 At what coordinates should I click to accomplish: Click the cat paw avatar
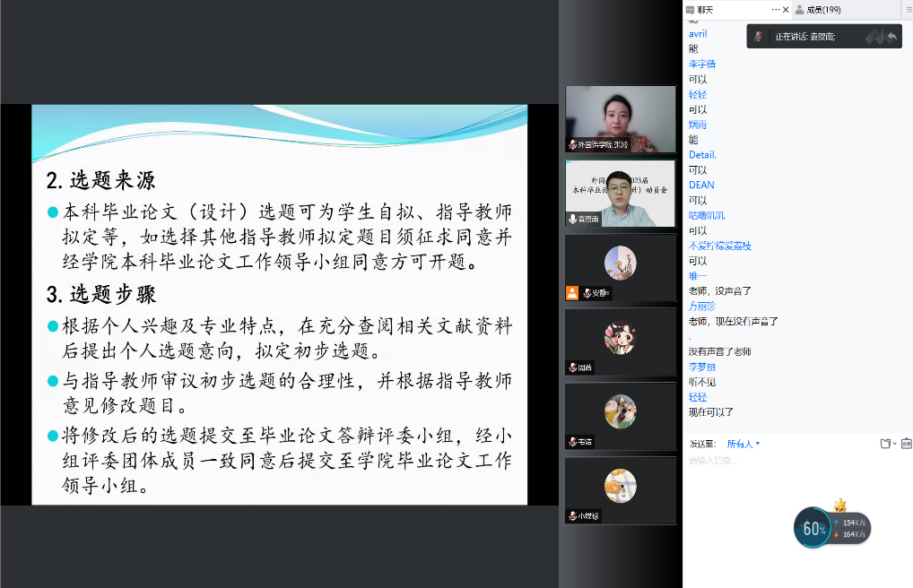(620, 486)
